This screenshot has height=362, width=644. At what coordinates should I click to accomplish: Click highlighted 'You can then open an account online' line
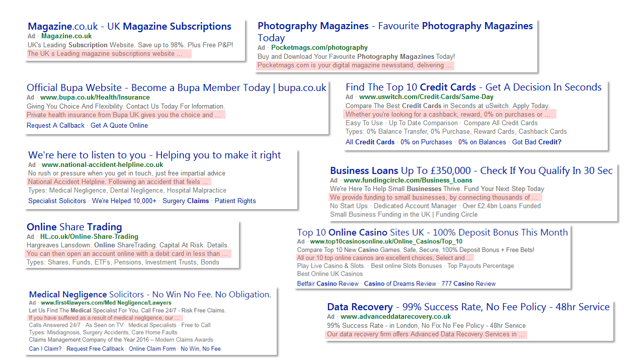coord(128,254)
